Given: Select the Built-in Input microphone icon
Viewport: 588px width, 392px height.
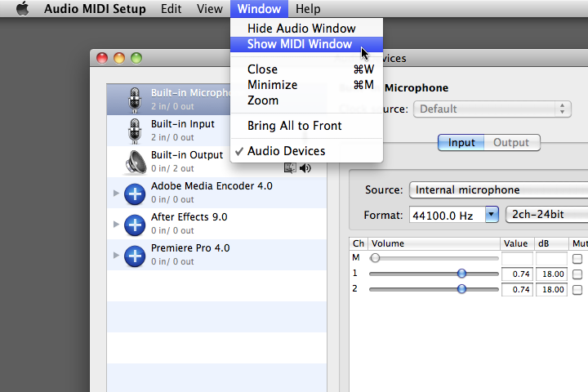Looking at the screenshot, I should click(x=135, y=131).
